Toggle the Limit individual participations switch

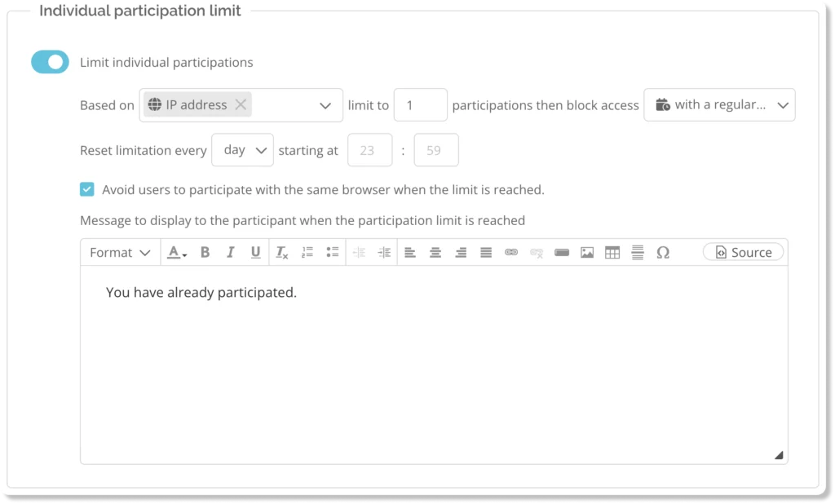(x=50, y=62)
